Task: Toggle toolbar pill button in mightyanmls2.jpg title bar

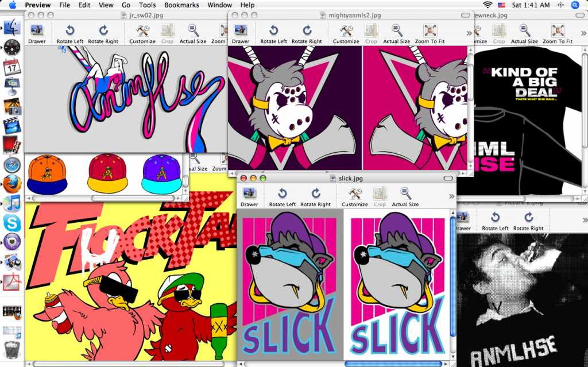Action: tap(465, 16)
